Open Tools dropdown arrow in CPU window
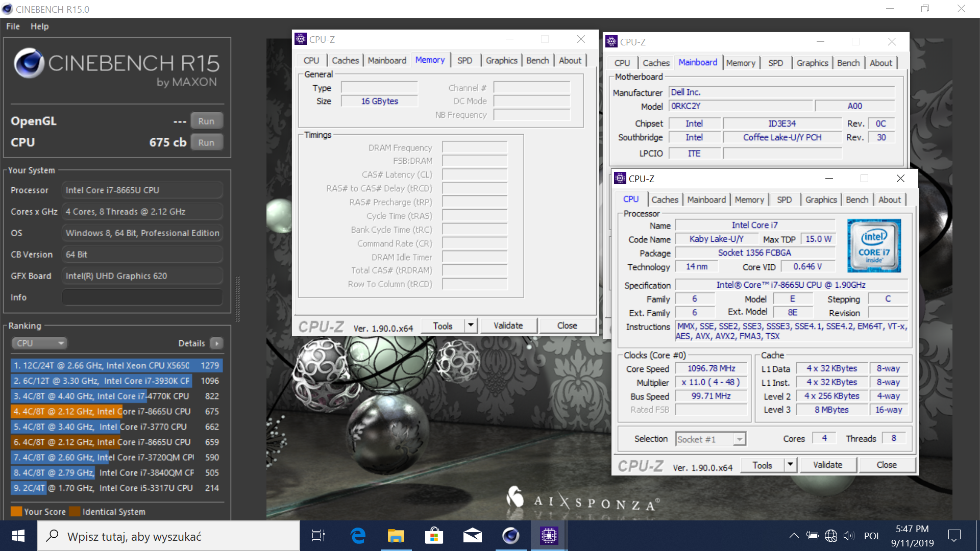 click(791, 465)
